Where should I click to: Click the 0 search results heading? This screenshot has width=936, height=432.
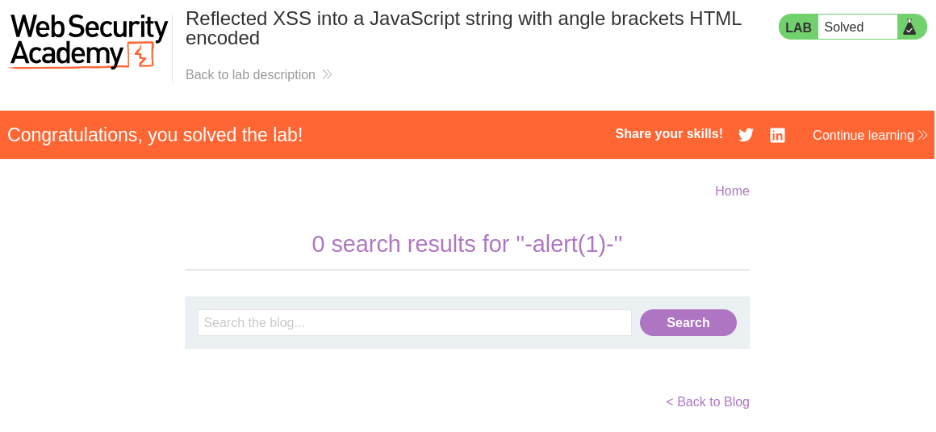click(467, 244)
